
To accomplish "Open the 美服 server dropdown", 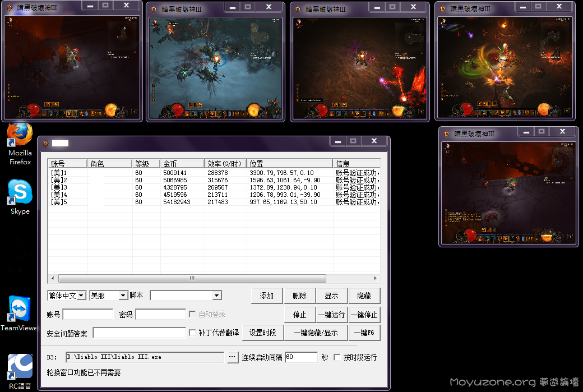I will tap(109, 296).
